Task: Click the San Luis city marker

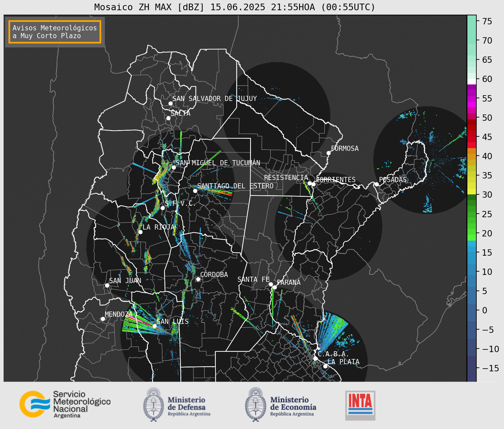Action: tap(154, 326)
